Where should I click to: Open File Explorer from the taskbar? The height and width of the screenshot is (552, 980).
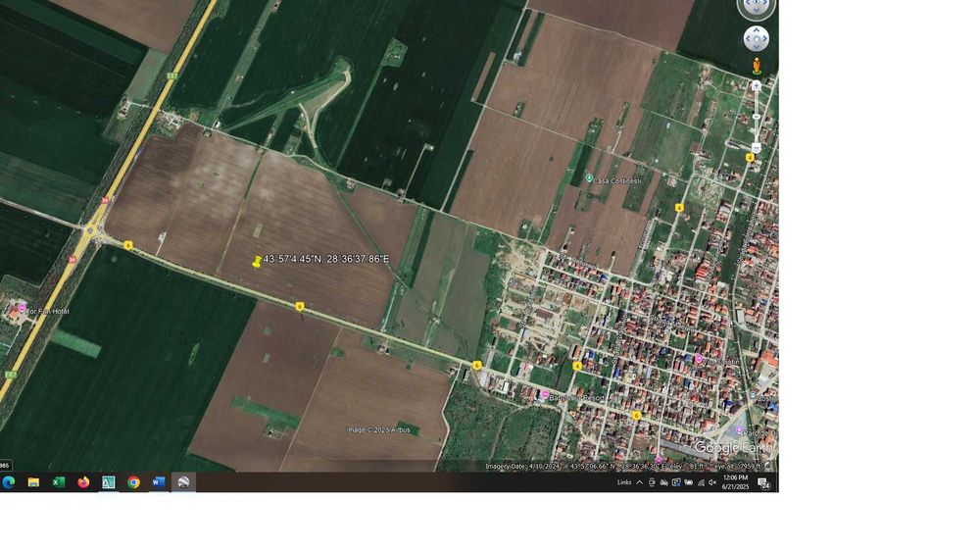click(x=33, y=482)
